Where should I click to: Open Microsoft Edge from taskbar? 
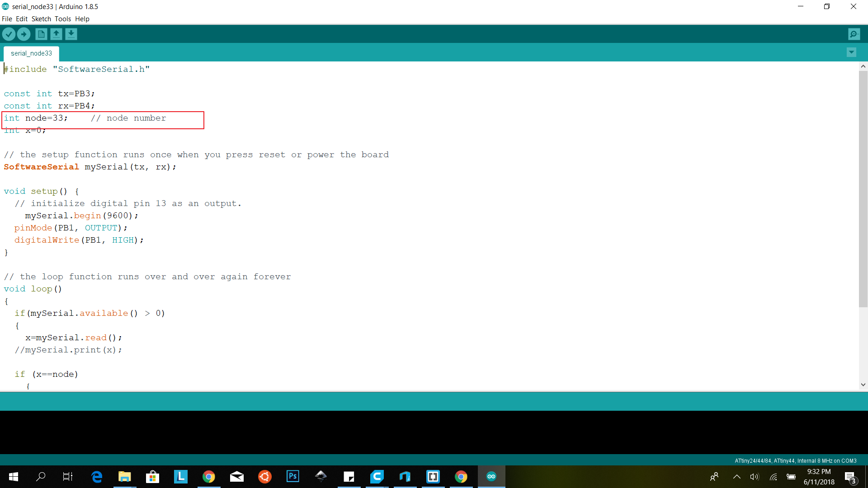click(x=97, y=476)
